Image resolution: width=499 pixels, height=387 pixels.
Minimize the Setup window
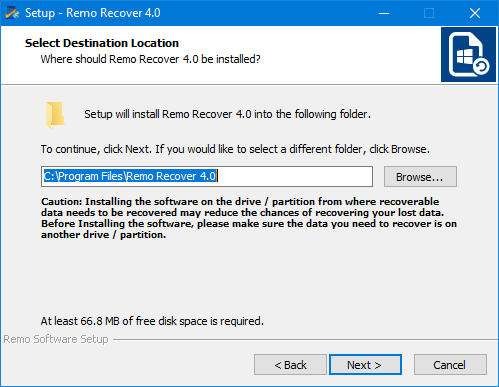(384, 13)
